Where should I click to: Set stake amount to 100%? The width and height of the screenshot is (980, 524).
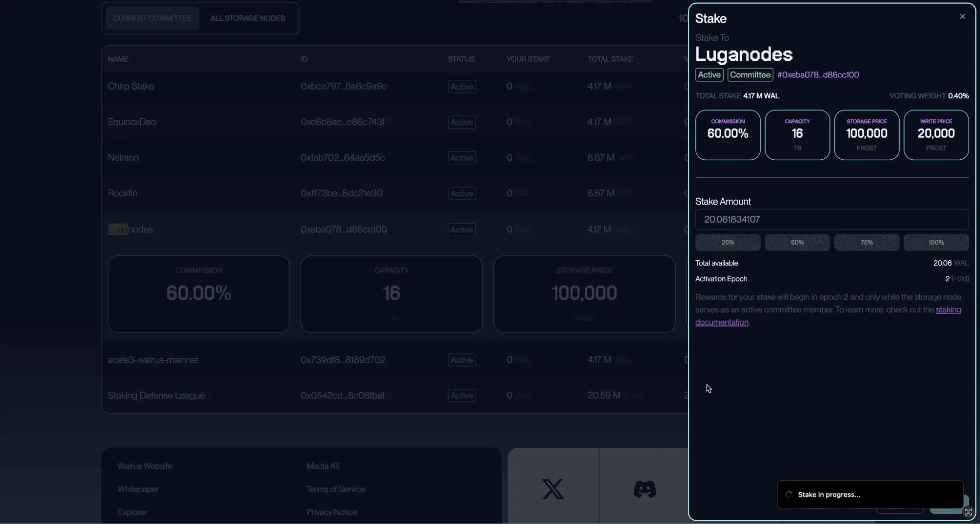pos(936,243)
